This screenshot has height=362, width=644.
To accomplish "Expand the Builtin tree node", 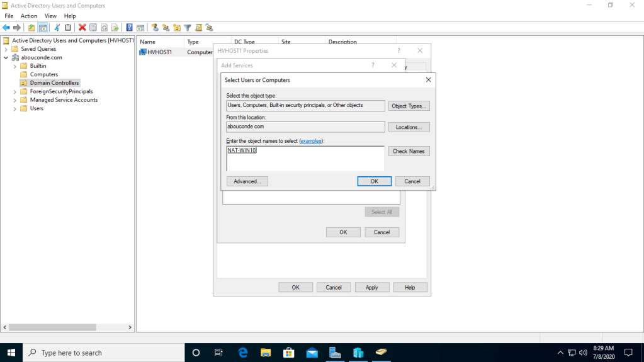I will (15, 66).
